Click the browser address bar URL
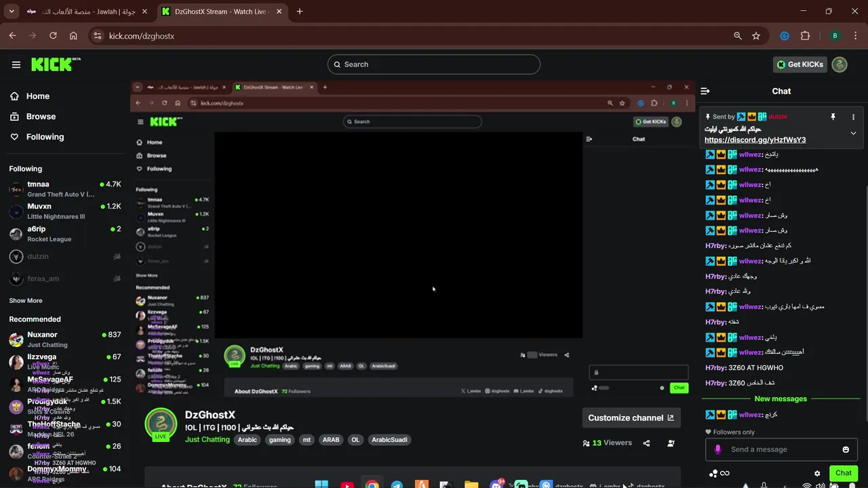The height and width of the screenshot is (488, 868). point(142,36)
